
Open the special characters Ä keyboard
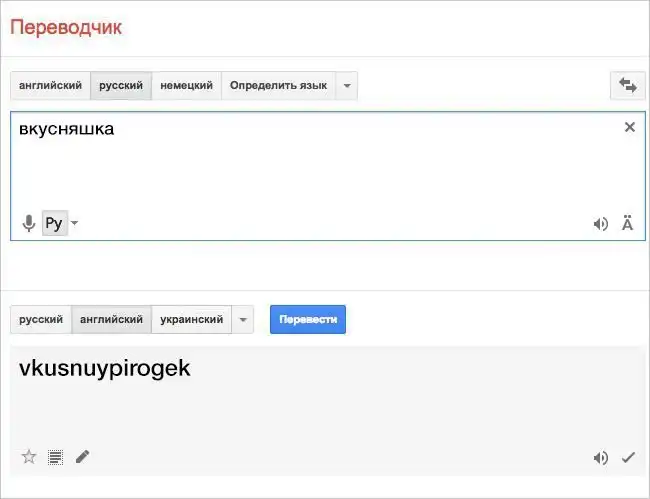(628, 224)
